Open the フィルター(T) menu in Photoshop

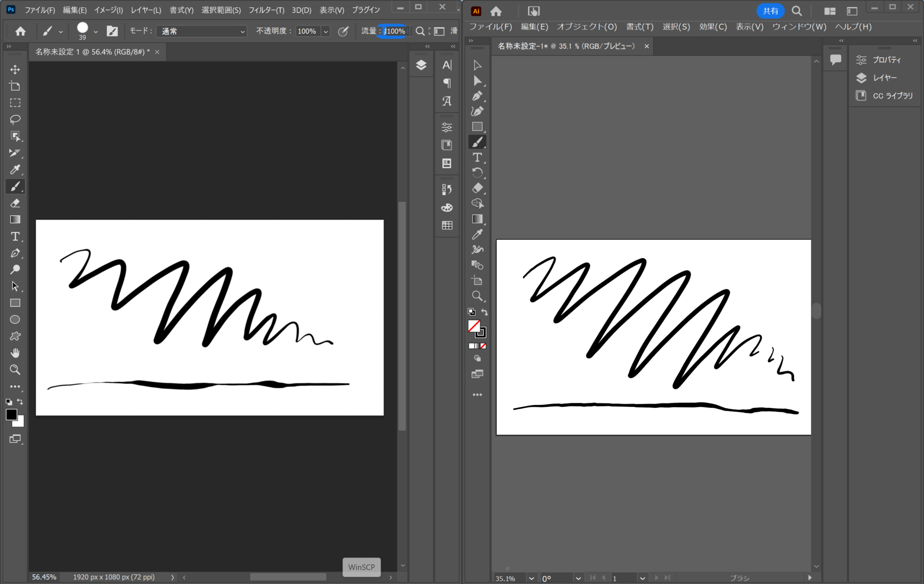tap(266, 10)
